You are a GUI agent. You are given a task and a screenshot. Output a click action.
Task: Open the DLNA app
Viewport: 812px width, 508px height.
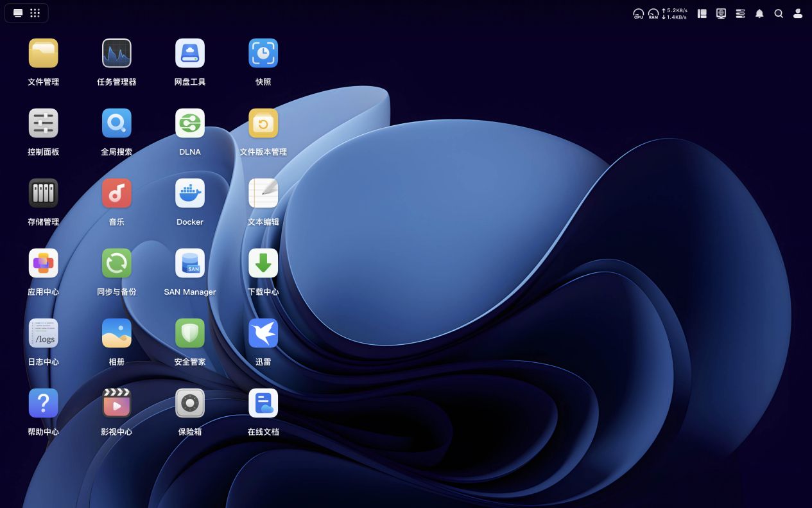click(x=189, y=123)
